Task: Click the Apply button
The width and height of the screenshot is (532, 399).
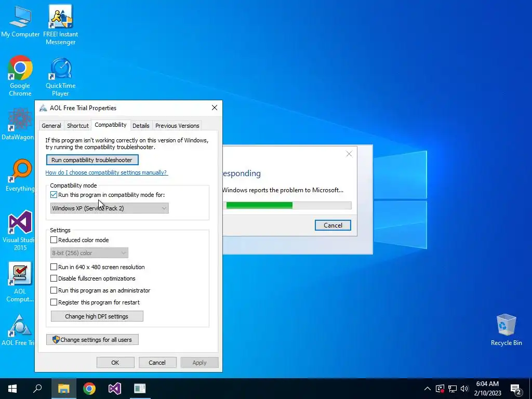Action: tap(199, 362)
